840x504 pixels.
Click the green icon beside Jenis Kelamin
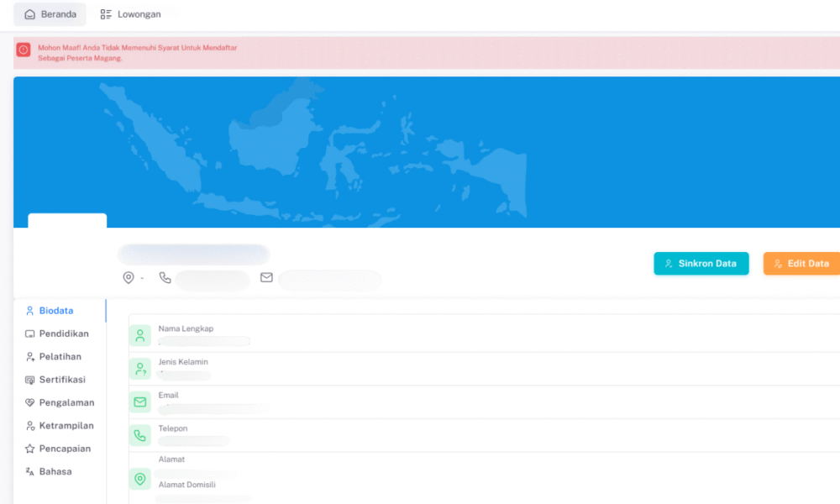pos(139,369)
